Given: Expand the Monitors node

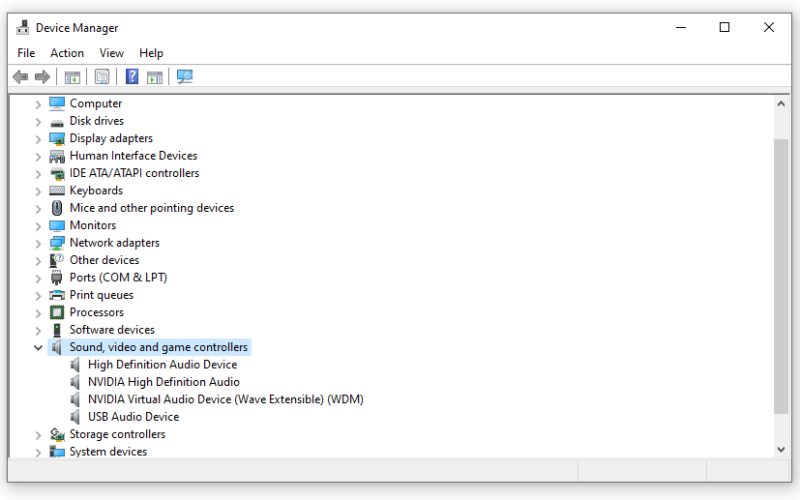Looking at the screenshot, I should (x=38, y=227).
